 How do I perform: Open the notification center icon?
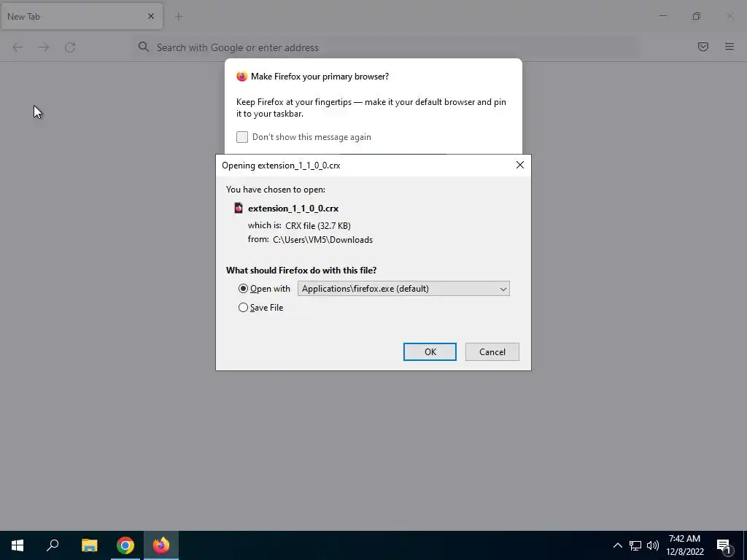coord(724,546)
